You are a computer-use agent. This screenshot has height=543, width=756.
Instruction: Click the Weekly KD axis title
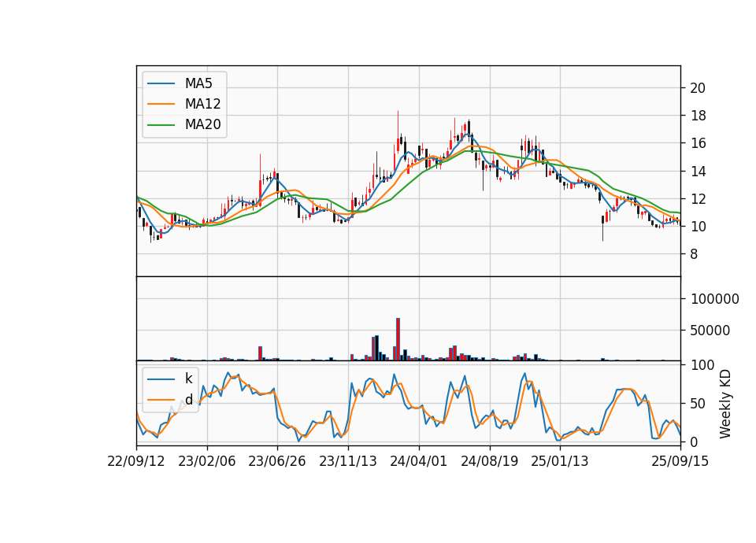click(725, 404)
